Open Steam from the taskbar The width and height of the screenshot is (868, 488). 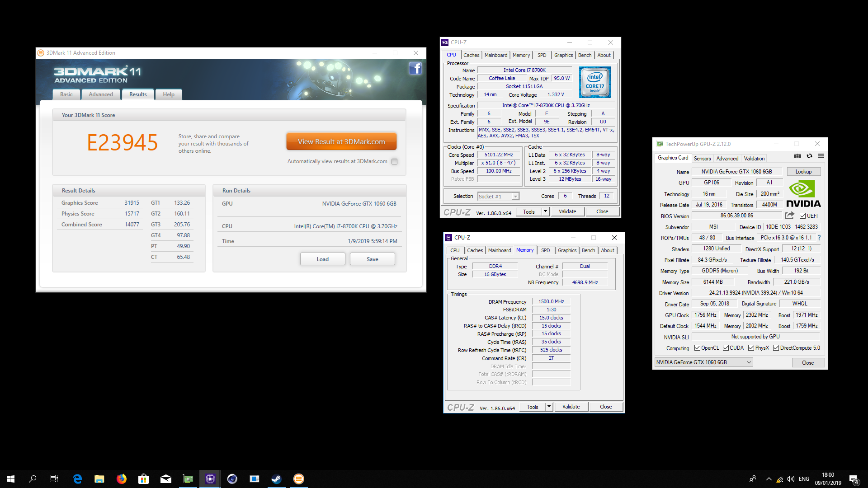[276, 479]
